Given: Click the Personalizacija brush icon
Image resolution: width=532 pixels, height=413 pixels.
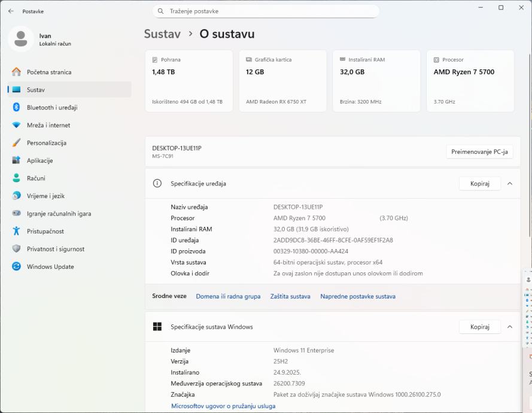Looking at the screenshot, I should pyautogui.click(x=16, y=143).
